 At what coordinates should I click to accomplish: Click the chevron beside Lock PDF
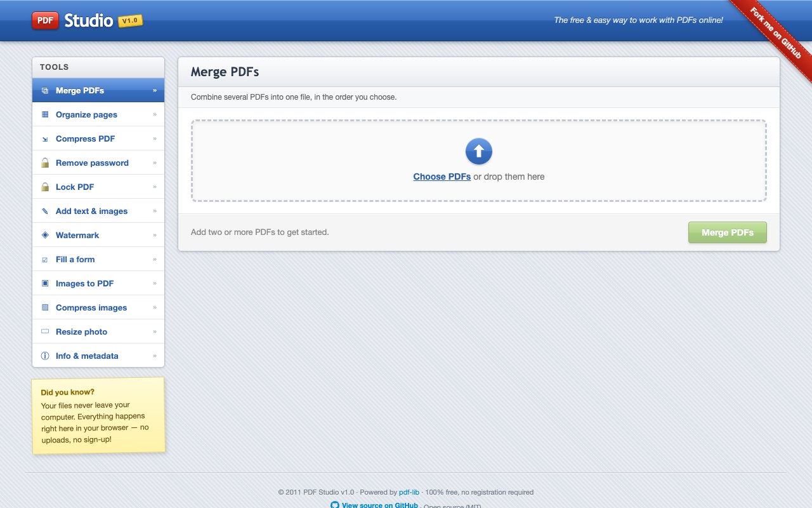[154, 187]
